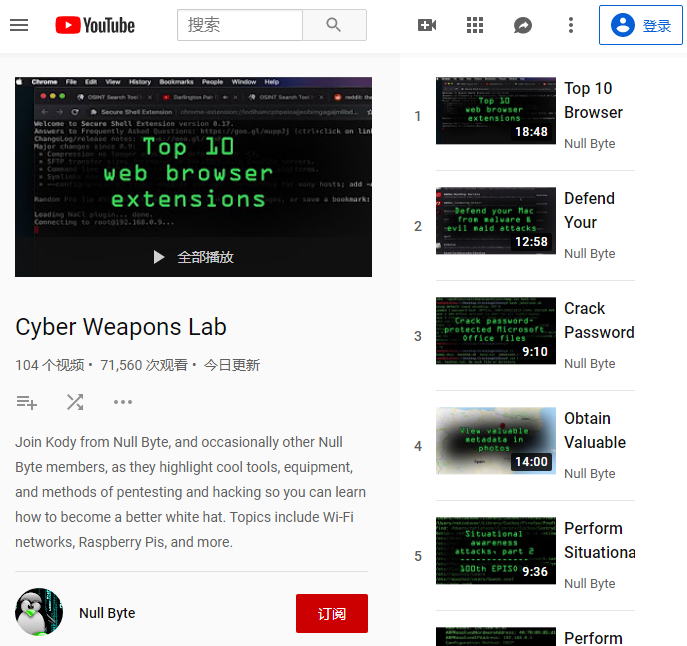This screenshot has height=646, width=687.
Task: Click the 登录 sign-in button
Action: pyautogui.click(x=640, y=25)
